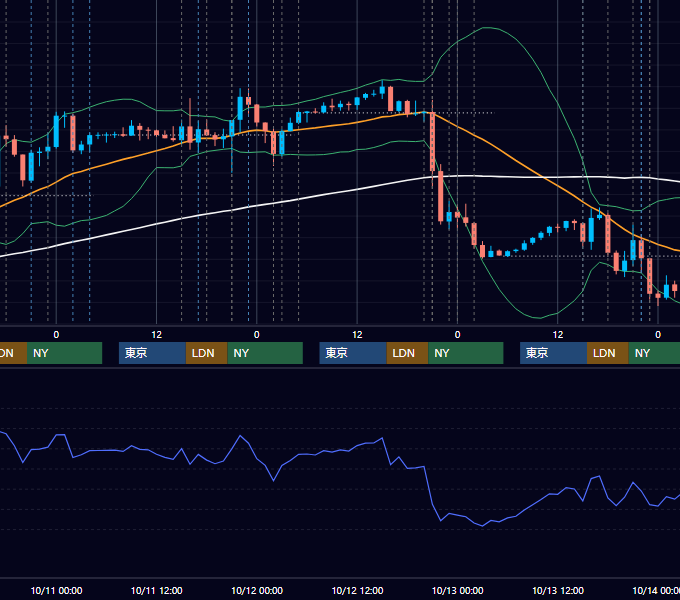Select the LDN session block following 10/11 東京
This screenshot has height=600, width=680.
[x=206, y=353]
